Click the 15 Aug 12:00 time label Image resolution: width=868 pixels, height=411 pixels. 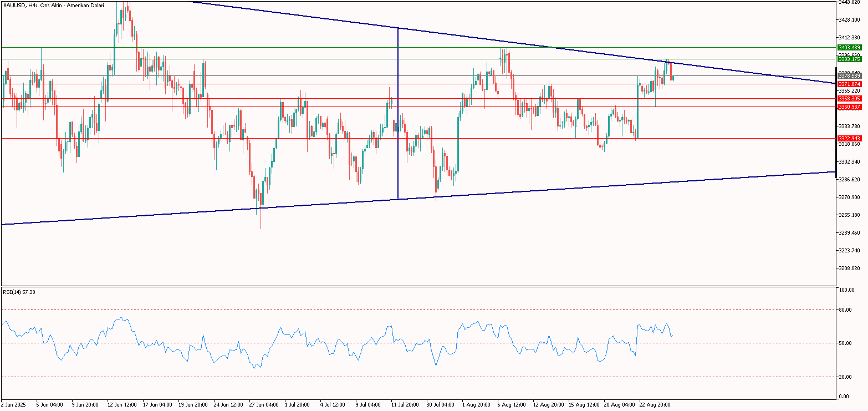[x=584, y=404]
